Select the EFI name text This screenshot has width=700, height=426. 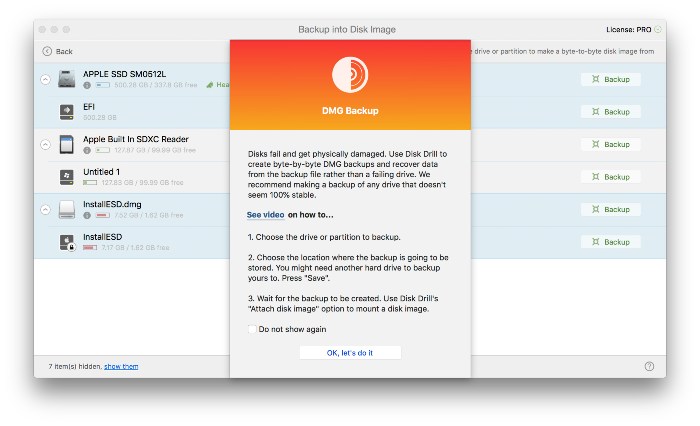[89, 107]
